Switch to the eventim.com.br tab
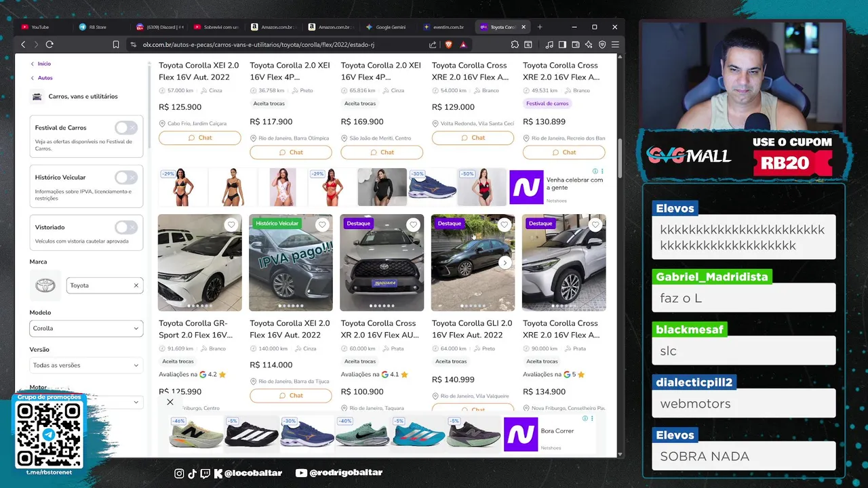 448,27
